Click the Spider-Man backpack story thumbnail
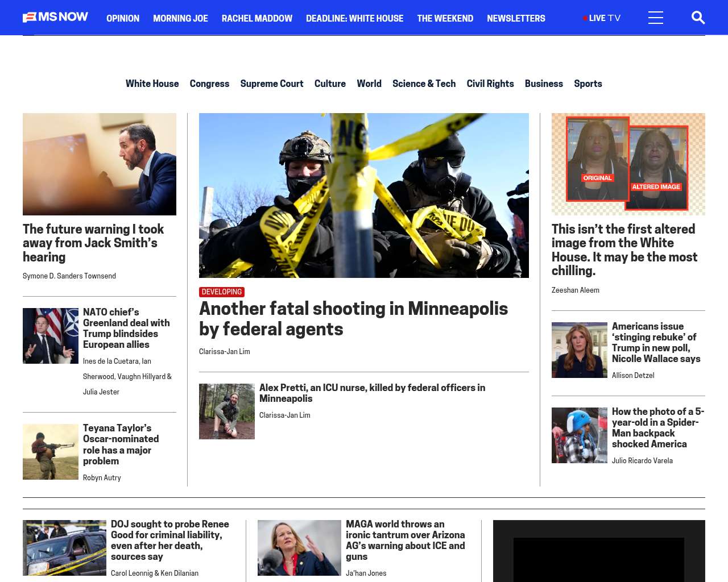The height and width of the screenshot is (582, 728). pos(579,435)
